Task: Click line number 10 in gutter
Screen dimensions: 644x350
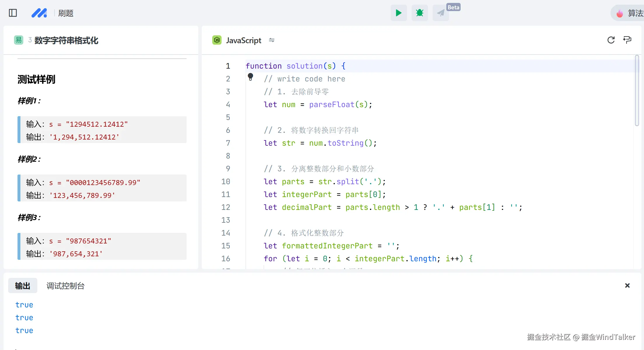Action: coord(226,182)
